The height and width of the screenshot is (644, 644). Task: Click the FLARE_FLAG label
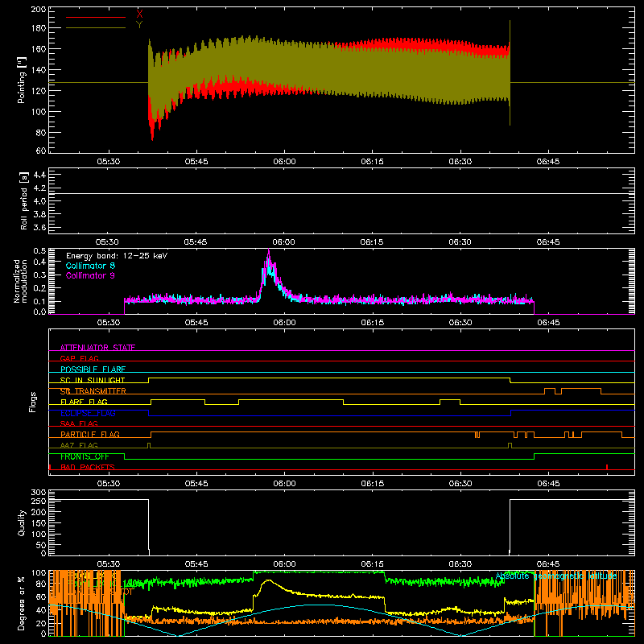pos(84,402)
